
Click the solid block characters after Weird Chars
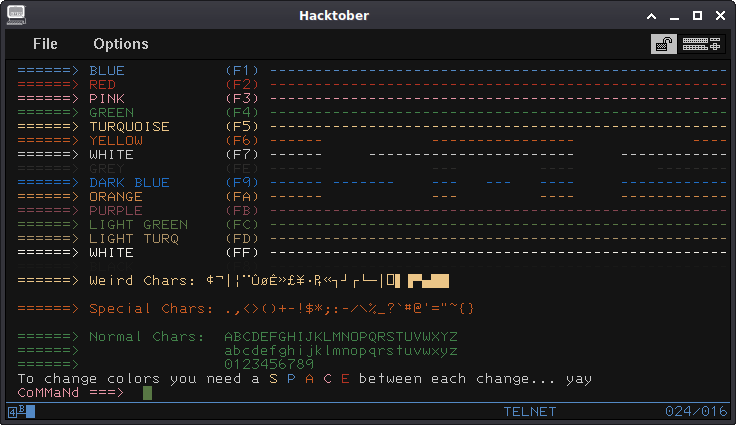pos(429,281)
